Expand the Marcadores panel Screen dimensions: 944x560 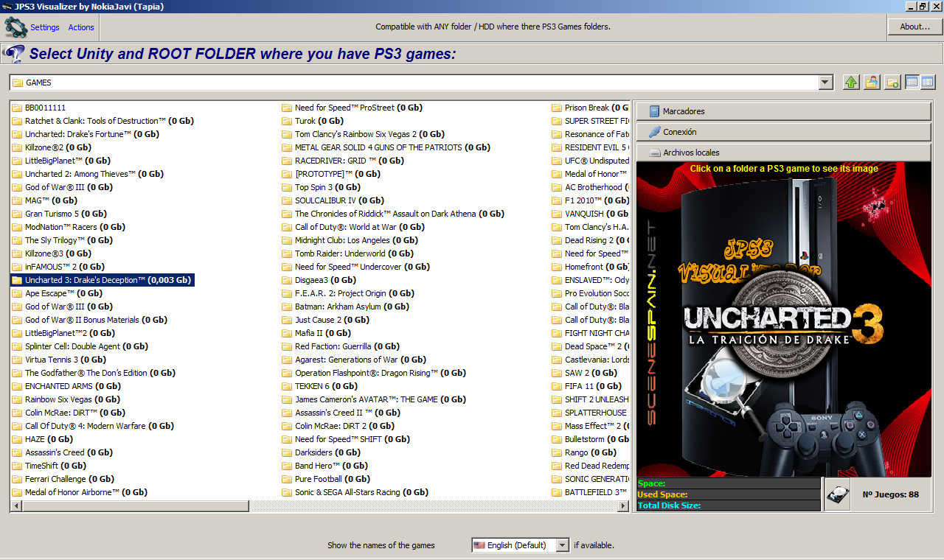[783, 111]
